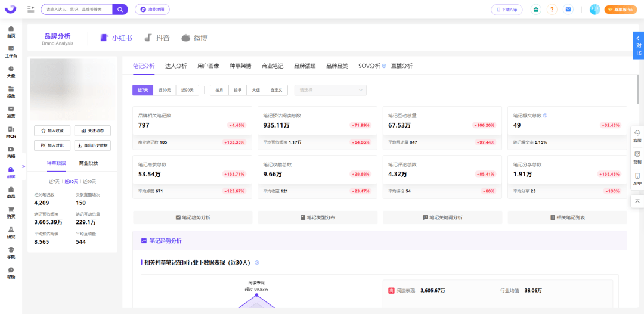Open 研究 research in sidebar
This screenshot has width=644, height=314.
11,233
